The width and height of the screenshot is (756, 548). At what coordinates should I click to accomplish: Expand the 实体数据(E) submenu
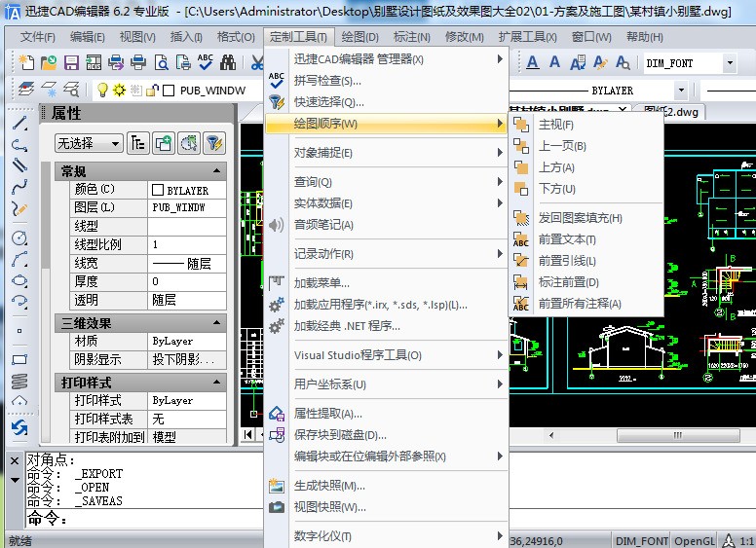387,203
